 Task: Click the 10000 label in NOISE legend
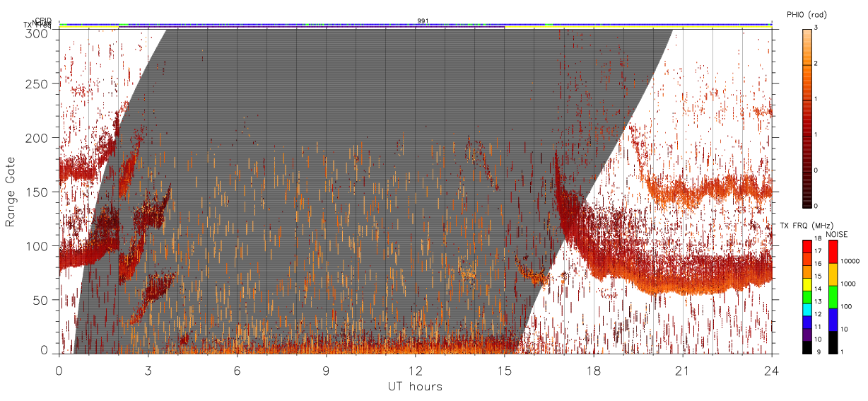coord(851,261)
